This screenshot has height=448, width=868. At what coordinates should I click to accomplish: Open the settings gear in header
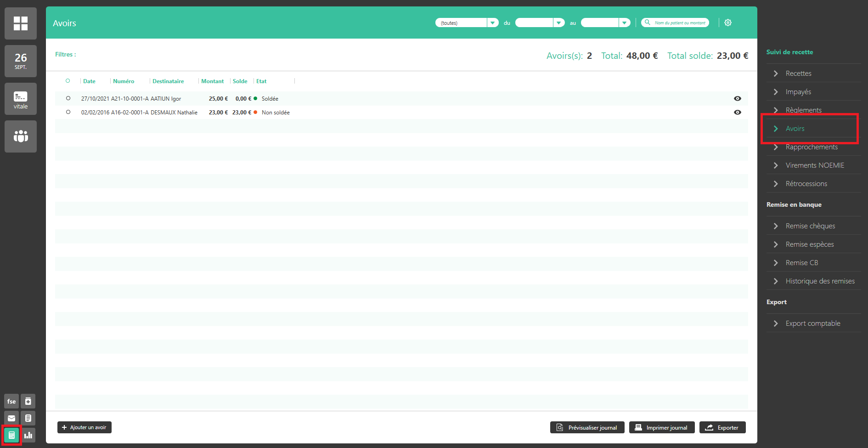pyautogui.click(x=728, y=23)
